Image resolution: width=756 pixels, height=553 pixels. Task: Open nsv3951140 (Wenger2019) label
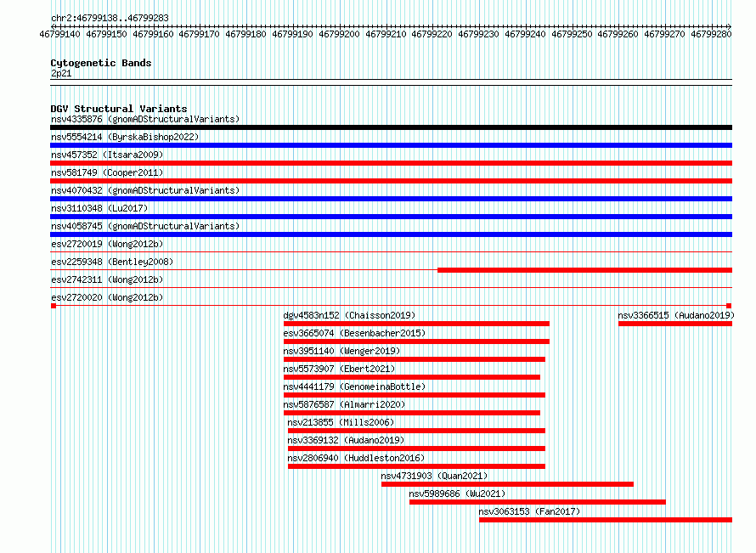(341, 351)
